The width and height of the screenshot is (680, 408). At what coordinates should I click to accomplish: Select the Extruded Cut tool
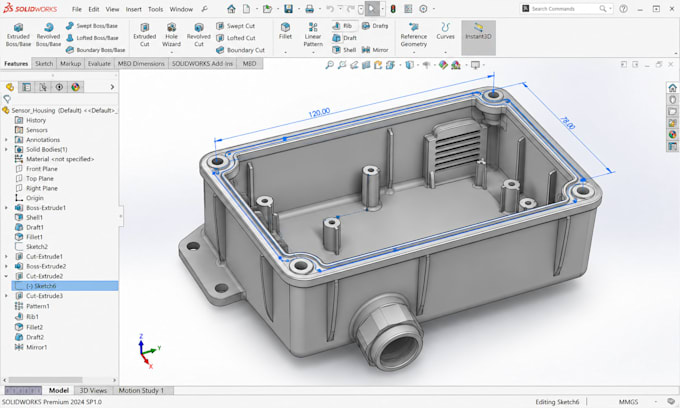point(144,35)
